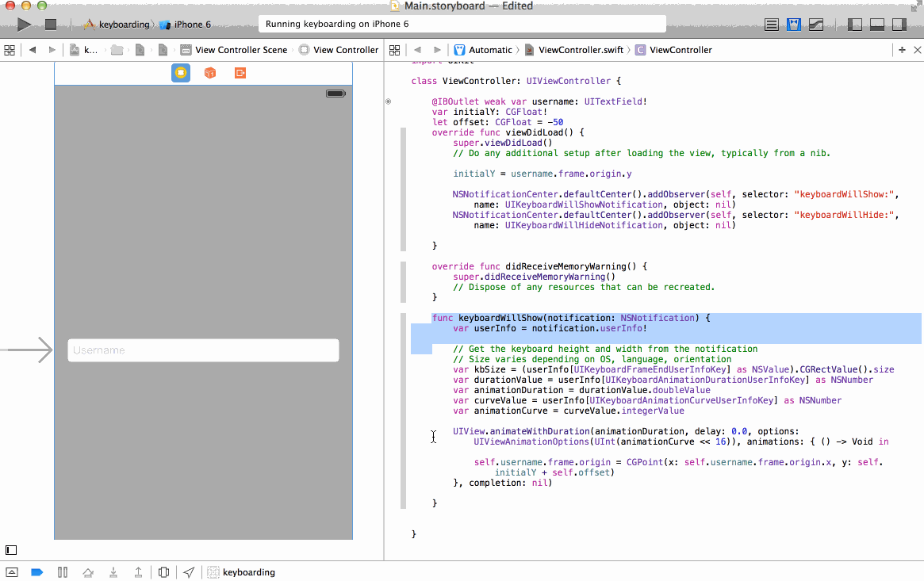Step out in debugger
Image resolution: width=924 pixels, height=581 pixels.
pyautogui.click(x=138, y=572)
